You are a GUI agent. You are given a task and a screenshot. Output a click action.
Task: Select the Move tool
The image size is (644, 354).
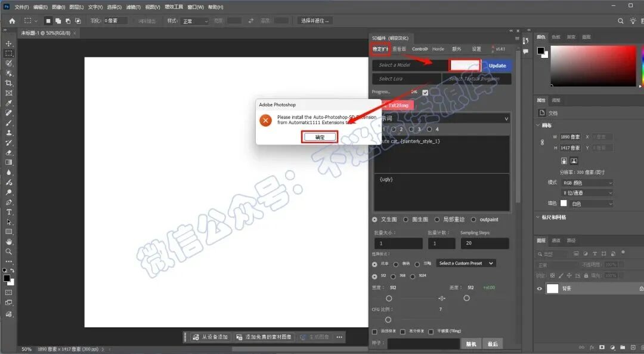8,44
